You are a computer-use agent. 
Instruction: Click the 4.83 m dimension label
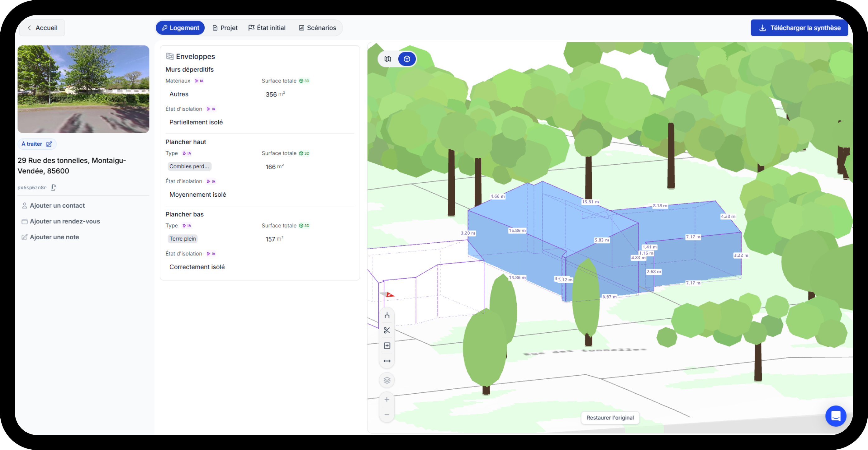tap(638, 258)
